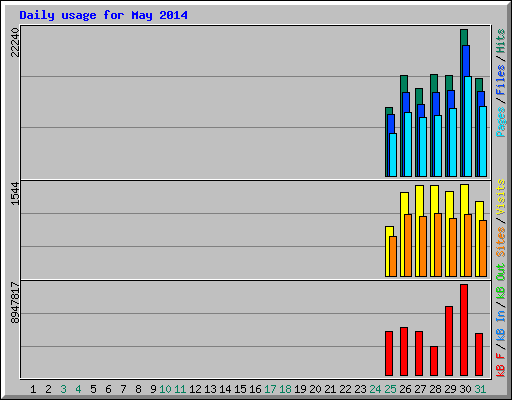Click the yellow 'Visits' legend label
The image size is (512, 400).
(500, 197)
